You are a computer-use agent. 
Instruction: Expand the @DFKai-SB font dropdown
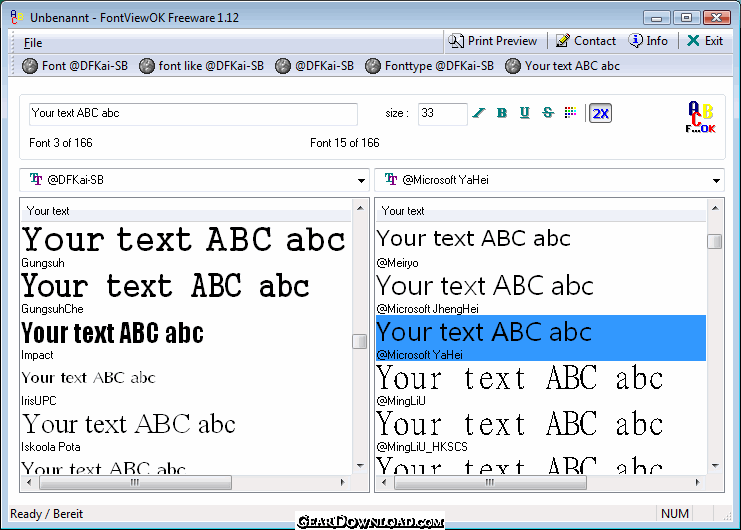(x=361, y=180)
